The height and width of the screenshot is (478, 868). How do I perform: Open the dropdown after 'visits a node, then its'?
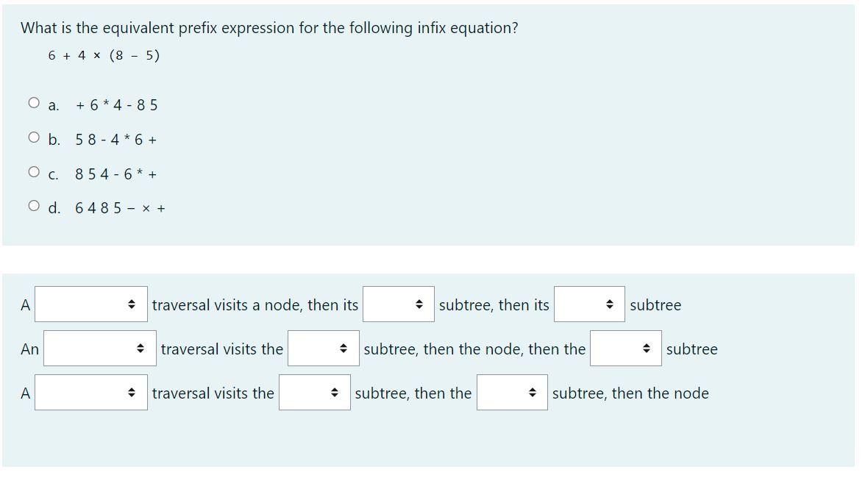399,304
